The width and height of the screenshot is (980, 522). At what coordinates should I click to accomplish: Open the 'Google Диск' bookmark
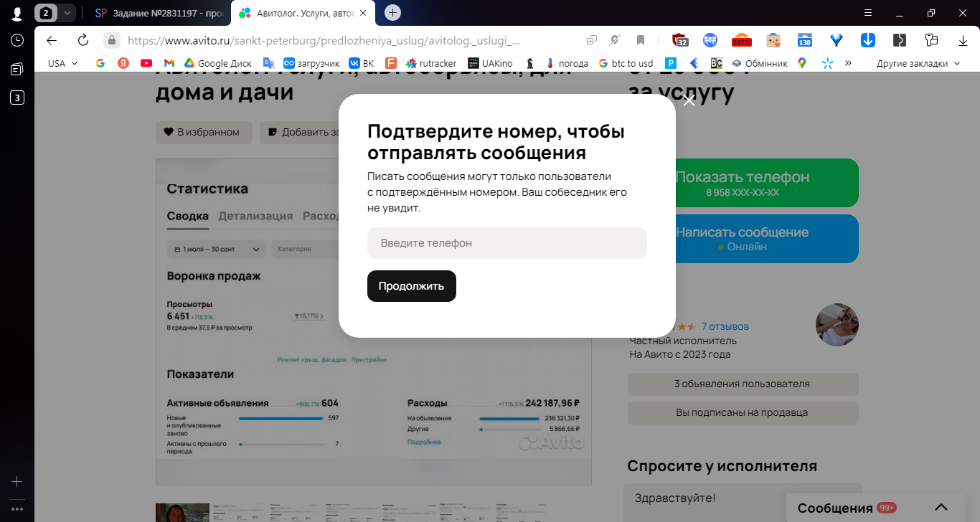pyautogui.click(x=219, y=63)
